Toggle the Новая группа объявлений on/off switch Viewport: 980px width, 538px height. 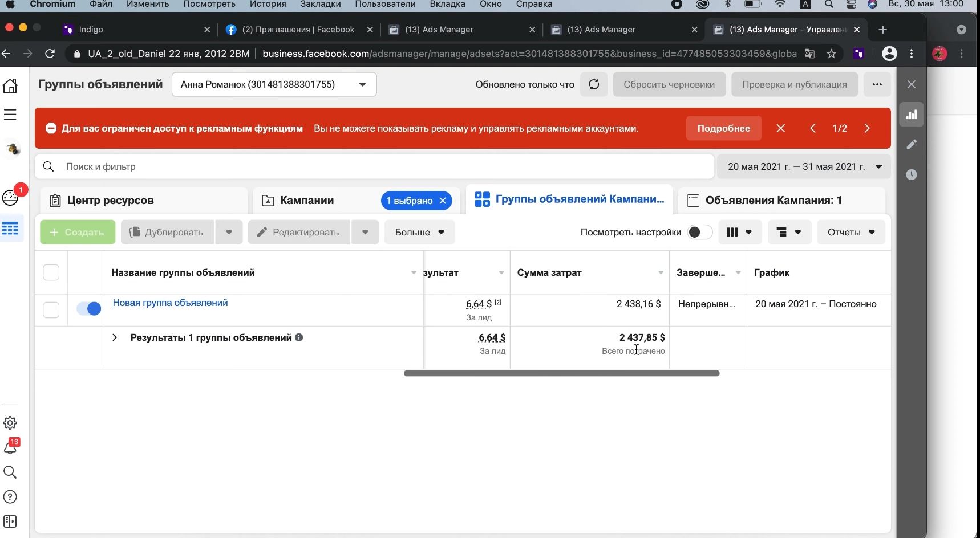[x=89, y=309]
